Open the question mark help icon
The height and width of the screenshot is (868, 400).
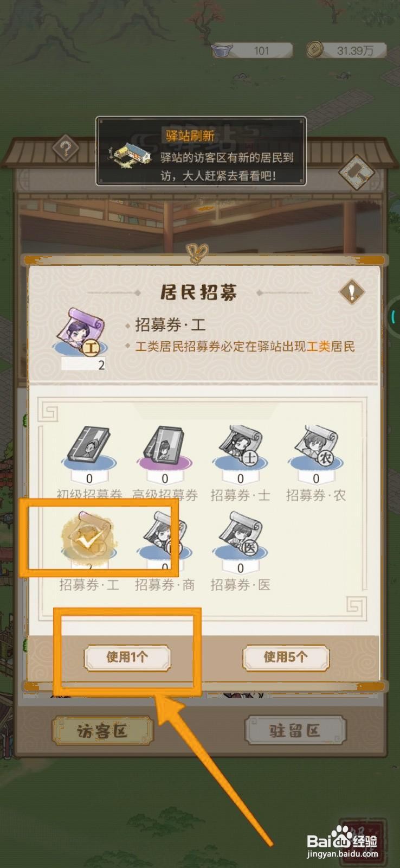click(x=66, y=148)
